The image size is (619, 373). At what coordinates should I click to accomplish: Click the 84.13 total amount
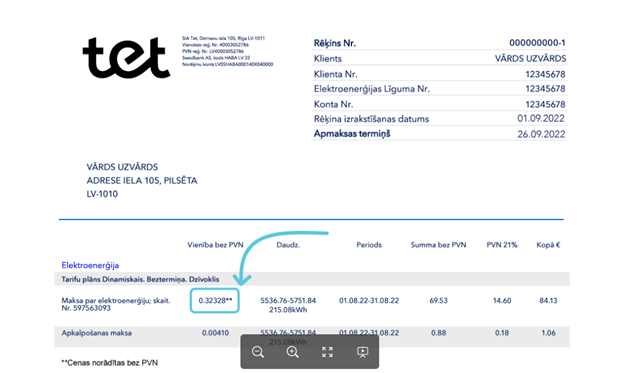[548, 300]
